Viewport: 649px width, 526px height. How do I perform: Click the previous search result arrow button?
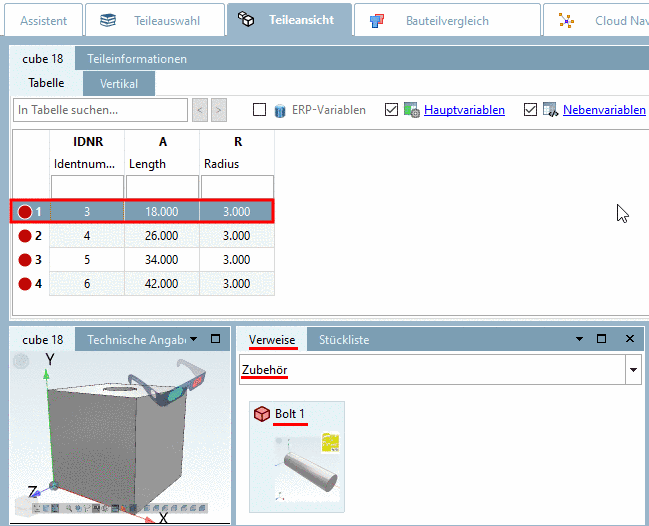(x=200, y=110)
